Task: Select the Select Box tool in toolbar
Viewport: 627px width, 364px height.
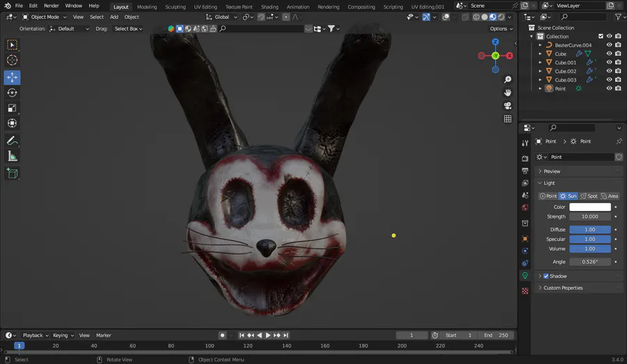Action: (12, 45)
